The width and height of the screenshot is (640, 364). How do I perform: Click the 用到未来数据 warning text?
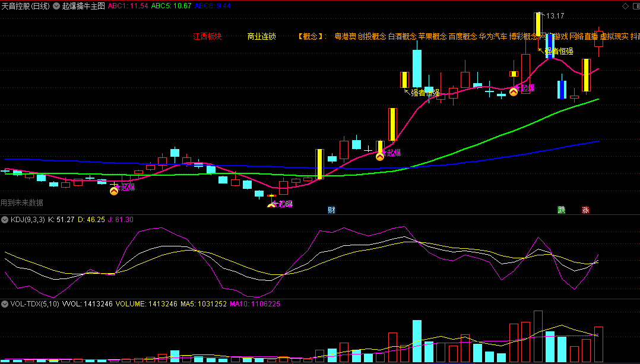[21, 203]
